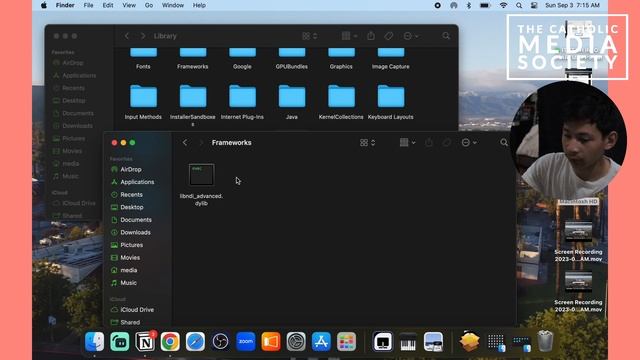Open the Graphics folder in Library window
640x360 pixels.
341,58
